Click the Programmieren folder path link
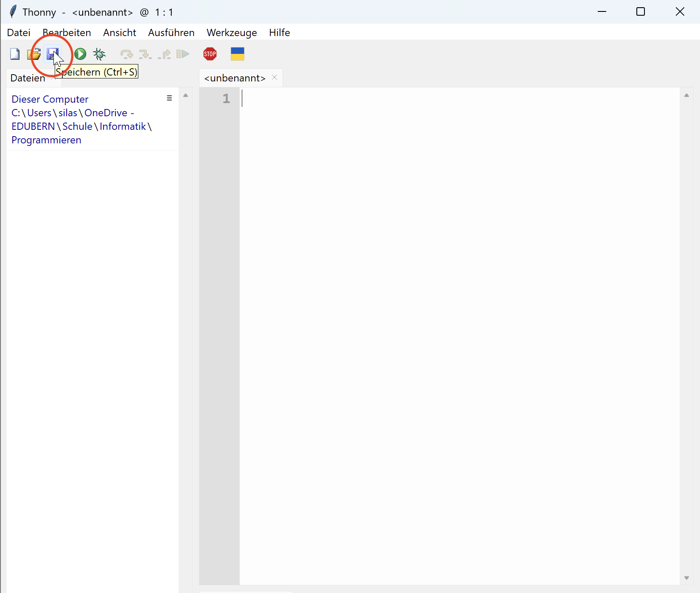700x593 pixels. click(x=46, y=140)
